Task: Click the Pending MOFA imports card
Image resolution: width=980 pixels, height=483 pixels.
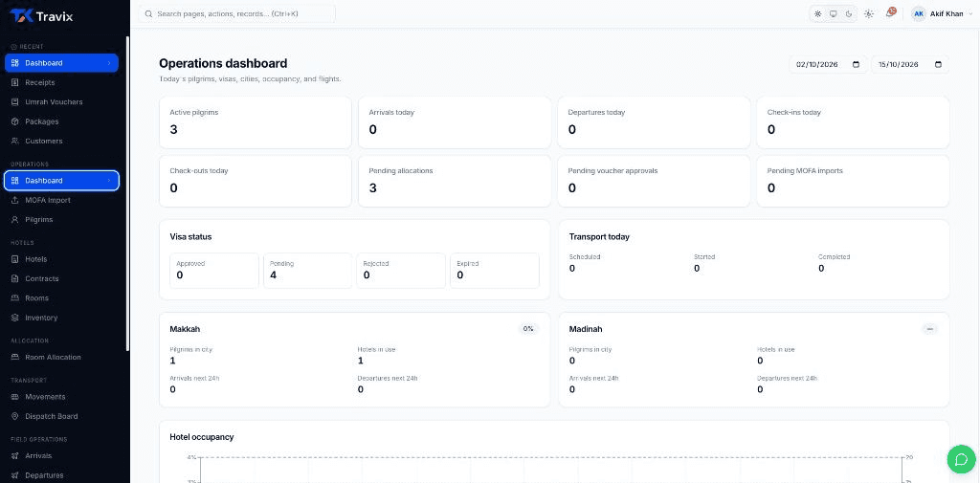Action: coord(853,181)
